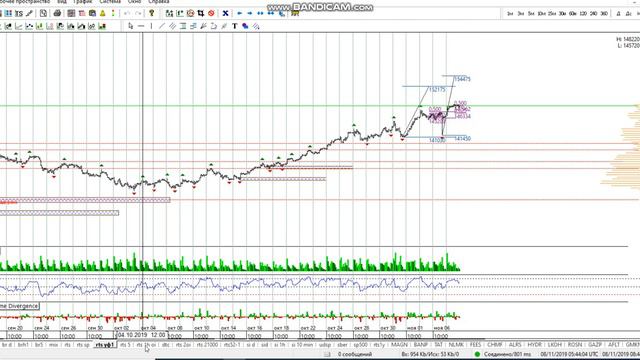Click the blue overlapping shapes icon
The width and height of the screenshot is (640, 360).
click(x=245, y=26)
